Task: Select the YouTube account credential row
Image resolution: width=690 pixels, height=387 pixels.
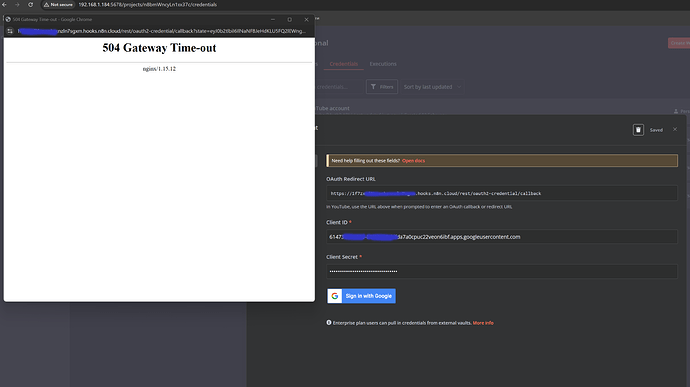Action: (502, 108)
